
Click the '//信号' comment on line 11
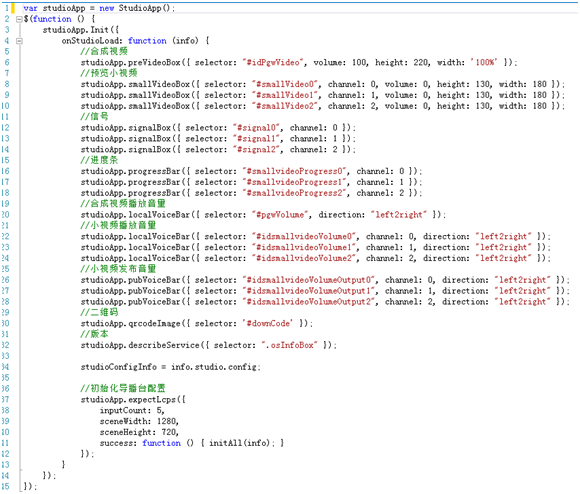click(x=94, y=116)
